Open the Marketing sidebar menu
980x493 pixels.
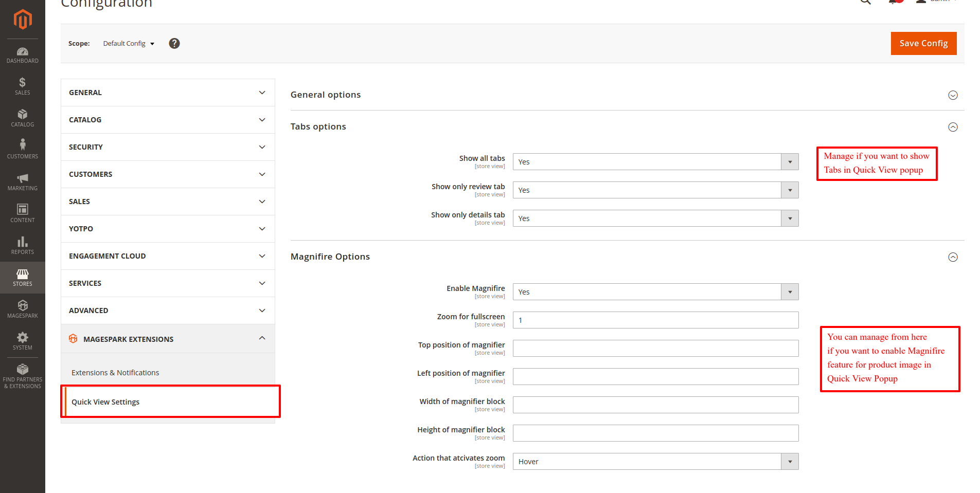(x=23, y=182)
